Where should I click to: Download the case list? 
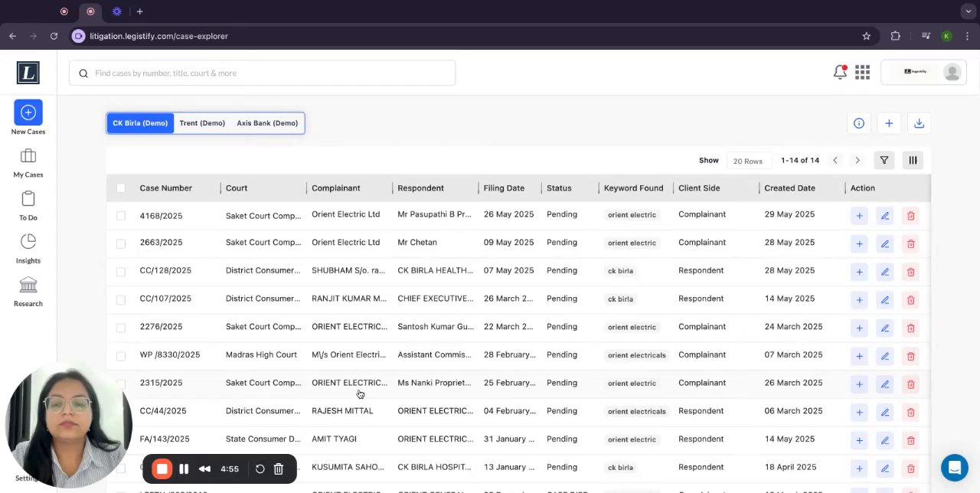[x=919, y=123]
